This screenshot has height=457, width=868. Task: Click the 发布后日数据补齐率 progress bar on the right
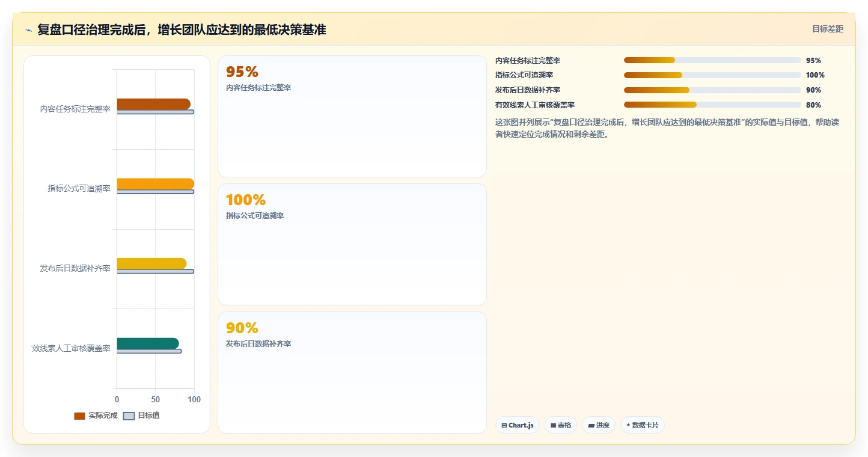(x=712, y=90)
